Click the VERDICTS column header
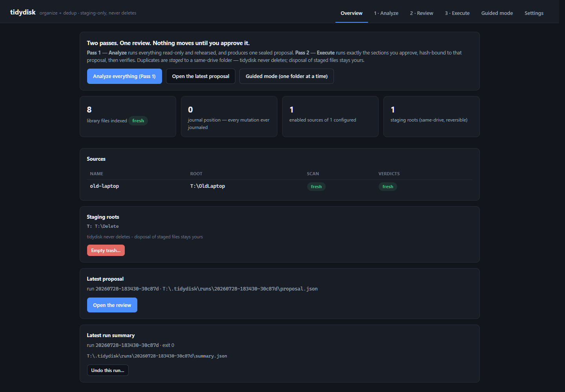Image resolution: width=565 pixels, height=392 pixels. (389, 174)
